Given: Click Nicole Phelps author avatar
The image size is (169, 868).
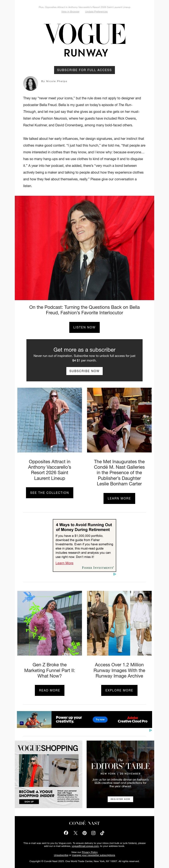Looking at the screenshot, I should coord(30,83).
